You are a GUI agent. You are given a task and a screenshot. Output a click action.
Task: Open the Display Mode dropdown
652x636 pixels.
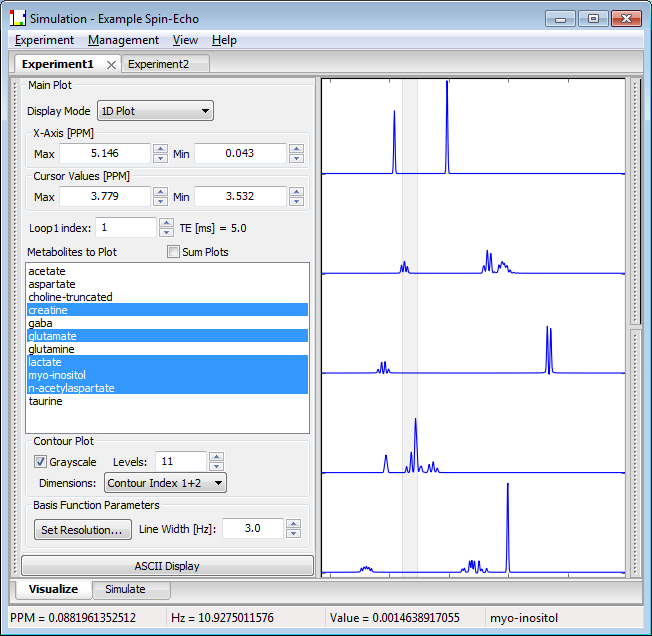[x=155, y=111]
